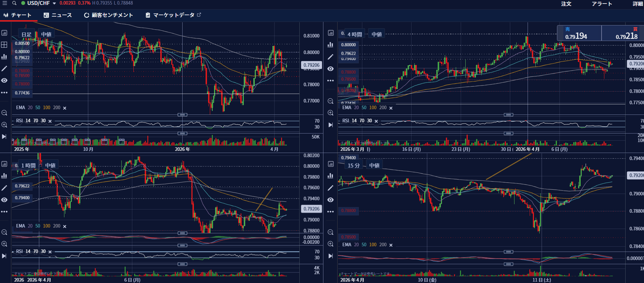Jump to latest bar on the 15分 chart
Image resolution: width=644 pixels, height=283 pixels.
tap(330, 256)
